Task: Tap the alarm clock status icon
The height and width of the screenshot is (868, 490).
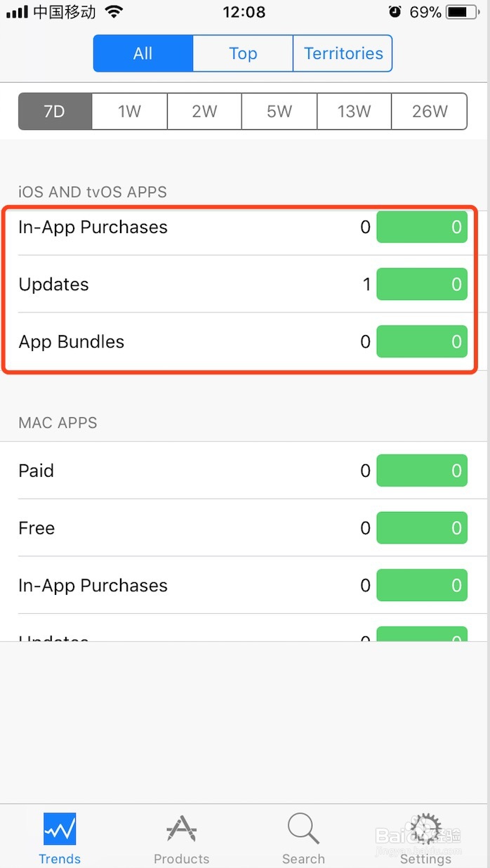Action: (395, 12)
